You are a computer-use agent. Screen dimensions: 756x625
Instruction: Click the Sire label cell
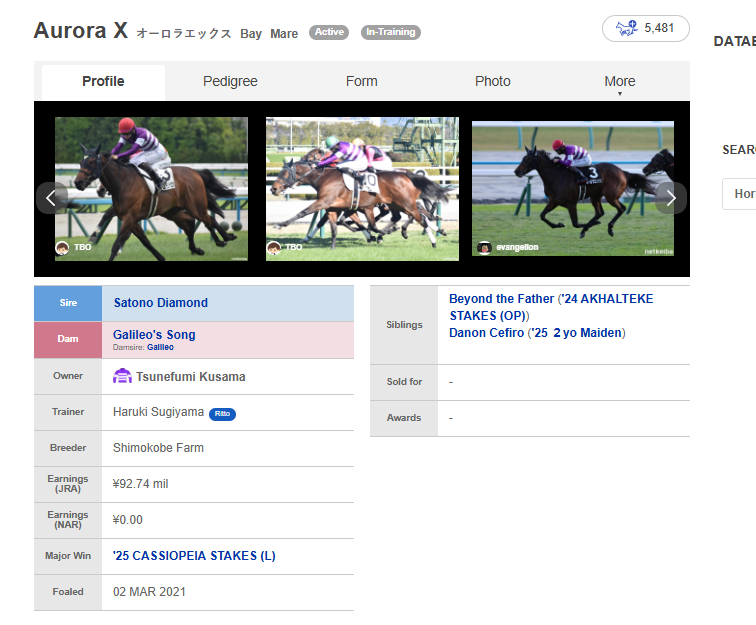click(68, 303)
